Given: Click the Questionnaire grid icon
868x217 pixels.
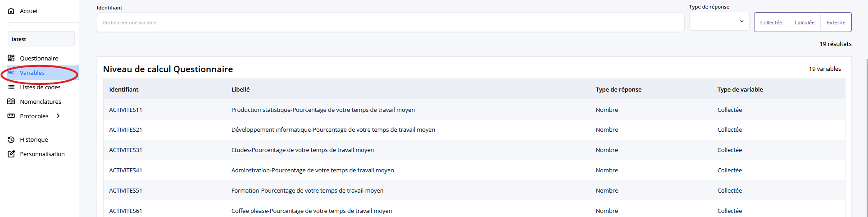Looking at the screenshot, I should pos(11,58).
